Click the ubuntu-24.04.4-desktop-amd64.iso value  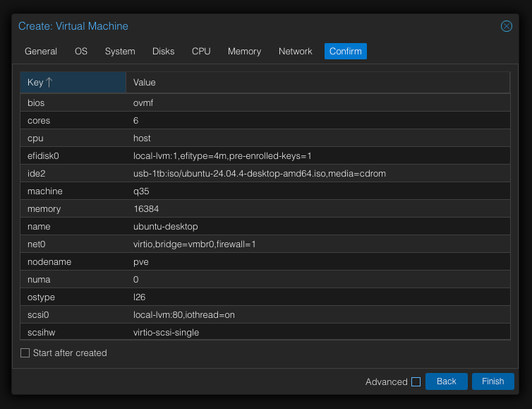[318, 174]
